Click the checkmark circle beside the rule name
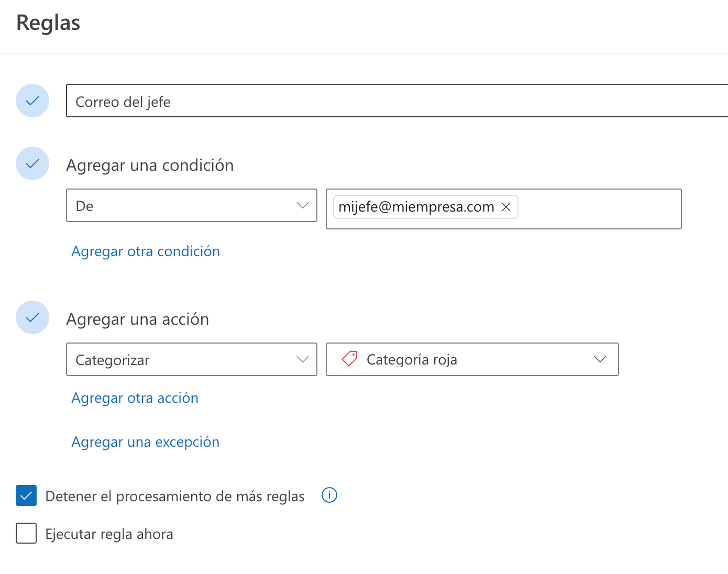Viewport: 728px width, 574px height. pos(32,101)
